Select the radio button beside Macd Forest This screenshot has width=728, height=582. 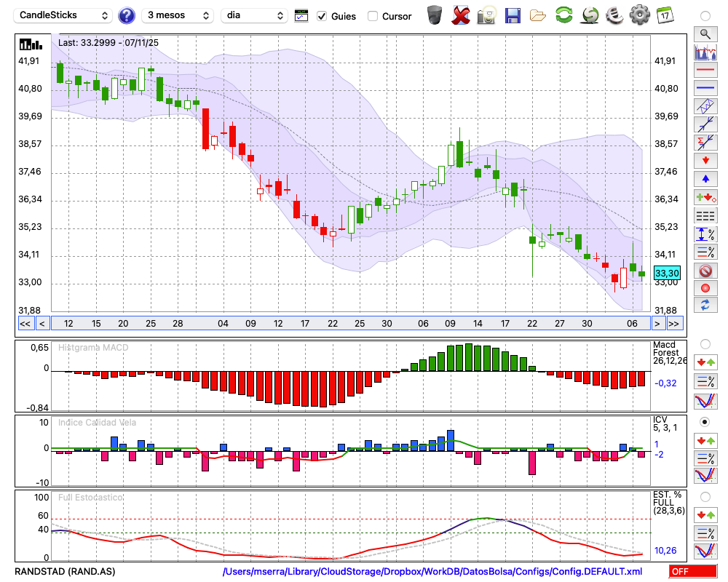coord(705,343)
